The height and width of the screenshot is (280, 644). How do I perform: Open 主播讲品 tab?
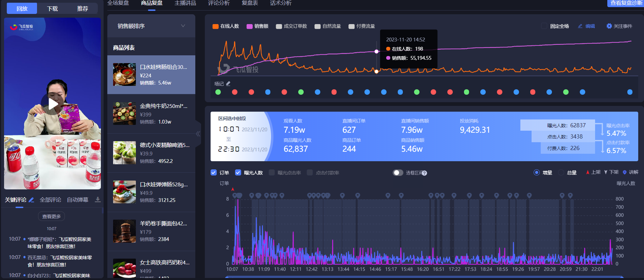(x=185, y=3)
